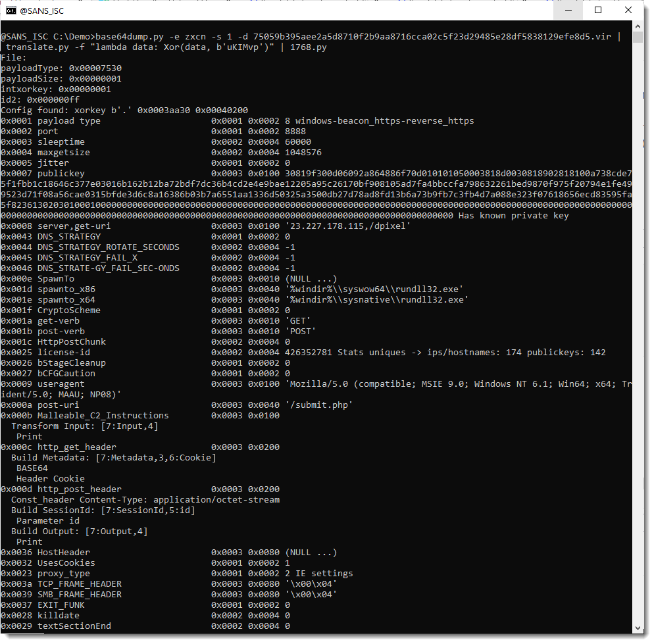The image size is (654, 644).
Task: Click the '/submit.php' post-uri value
Action: pos(318,405)
